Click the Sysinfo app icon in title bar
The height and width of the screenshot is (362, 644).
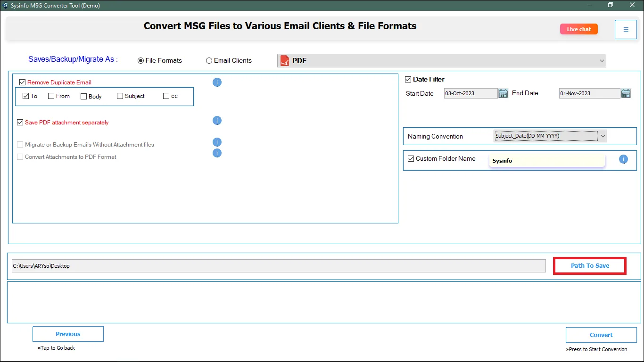5,5
